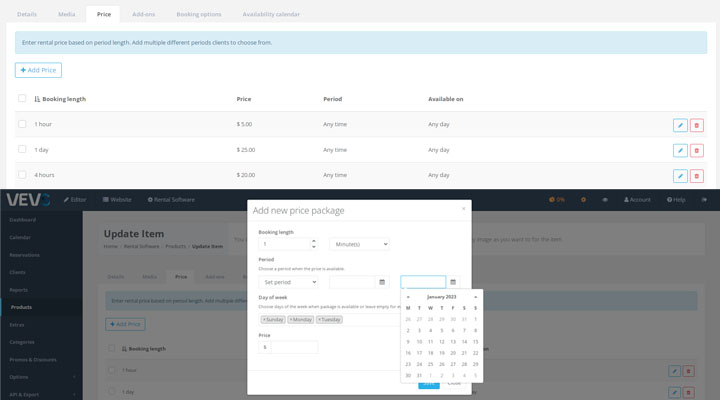
Task: Tick the select-all checkbox in the top table header
Action: (22, 98)
